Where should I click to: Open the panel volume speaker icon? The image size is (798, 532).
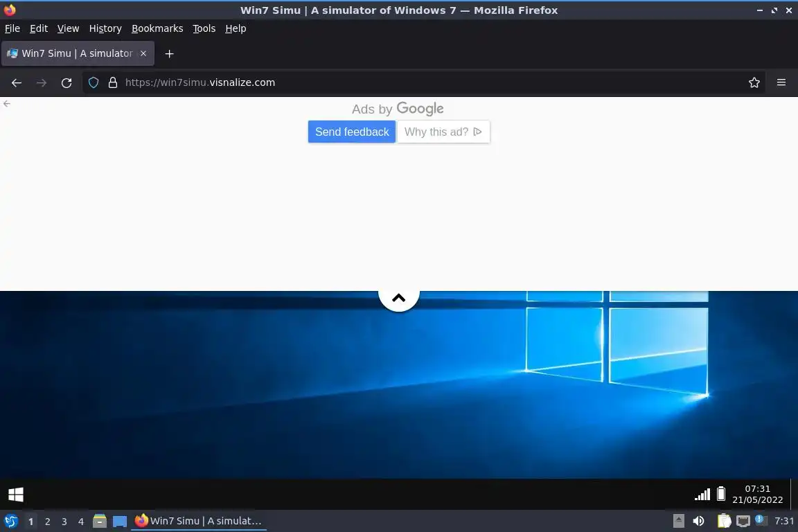point(699,521)
